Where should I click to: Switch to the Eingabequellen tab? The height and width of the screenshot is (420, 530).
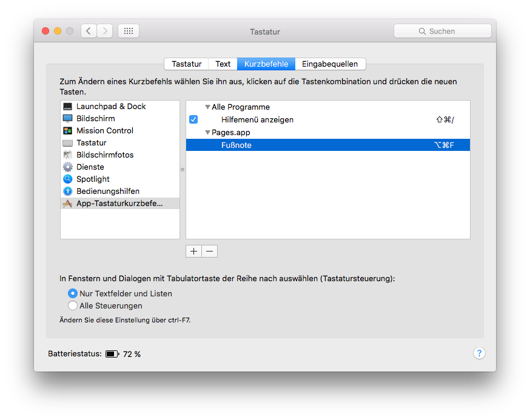click(330, 64)
